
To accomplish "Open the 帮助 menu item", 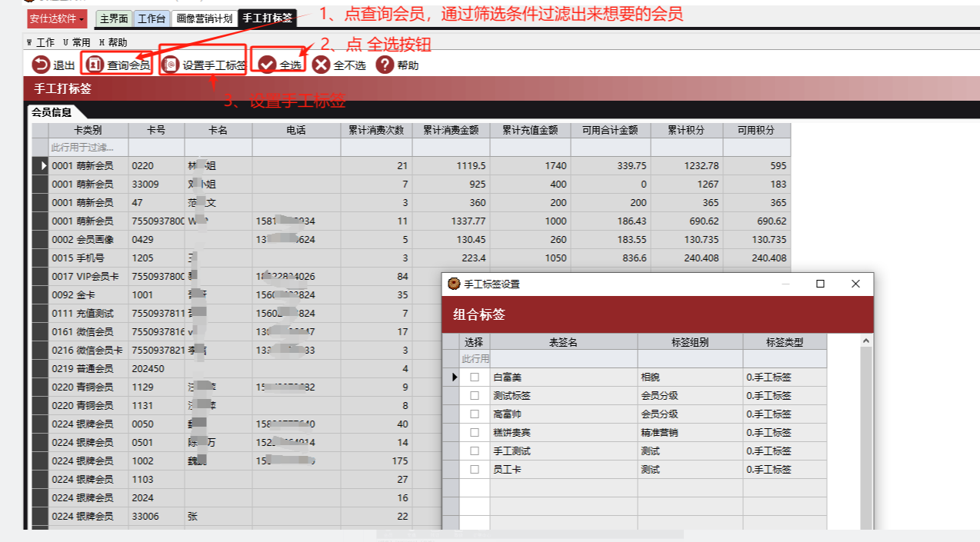I will point(113,43).
